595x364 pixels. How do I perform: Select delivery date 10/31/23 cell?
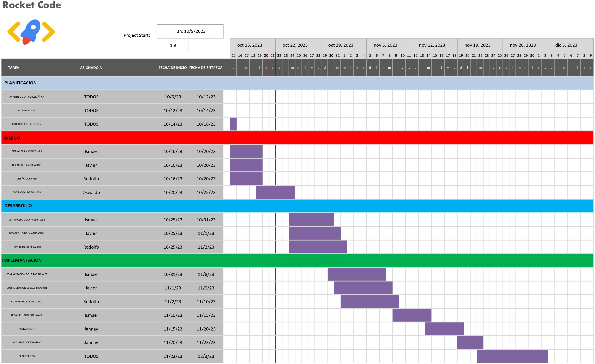tap(206, 220)
